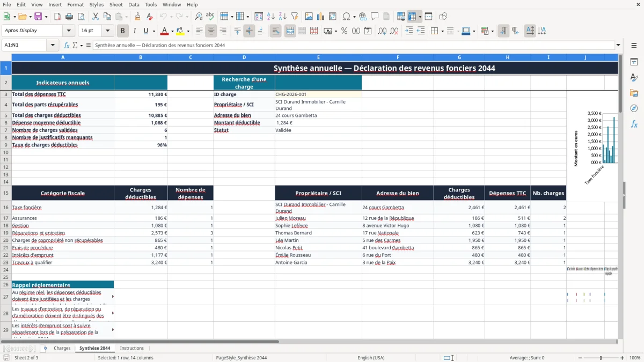This screenshot has width=644, height=362.
Task: Expand the Borders dropdown arrow
Action: point(442,31)
